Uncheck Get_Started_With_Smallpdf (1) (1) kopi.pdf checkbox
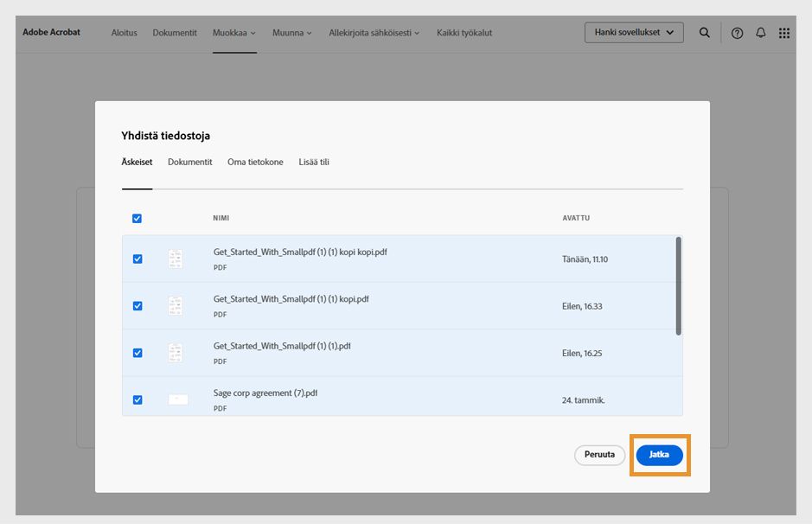The height and width of the screenshot is (524, 812). pyautogui.click(x=137, y=306)
